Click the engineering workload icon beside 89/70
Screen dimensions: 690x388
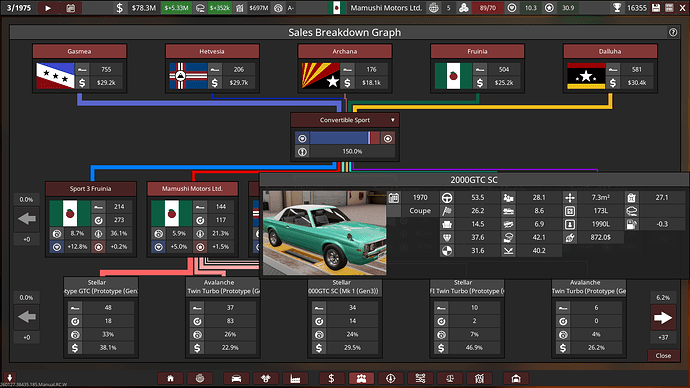(x=464, y=8)
